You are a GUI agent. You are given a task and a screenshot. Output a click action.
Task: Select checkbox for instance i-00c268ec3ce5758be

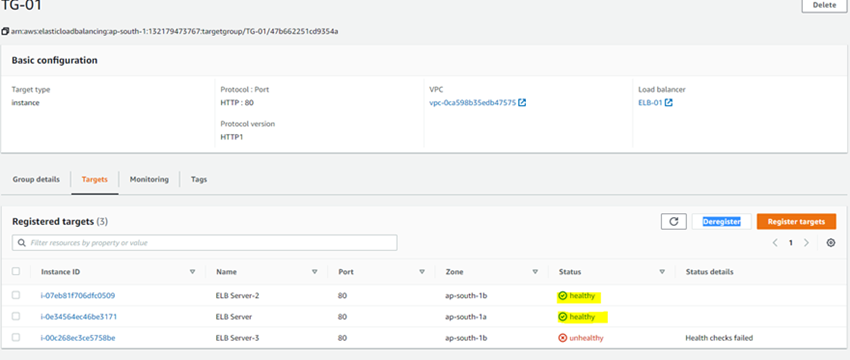16,337
